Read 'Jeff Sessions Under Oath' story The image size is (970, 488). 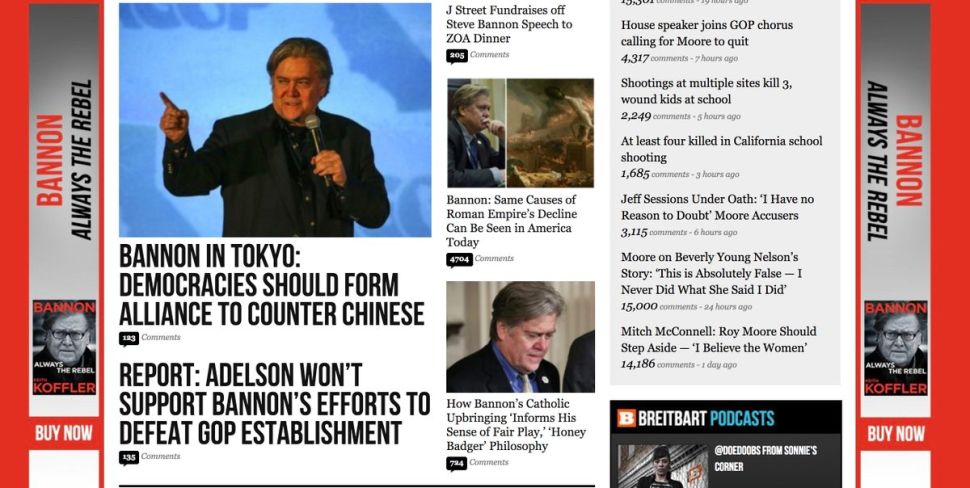click(x=718, y=207)
